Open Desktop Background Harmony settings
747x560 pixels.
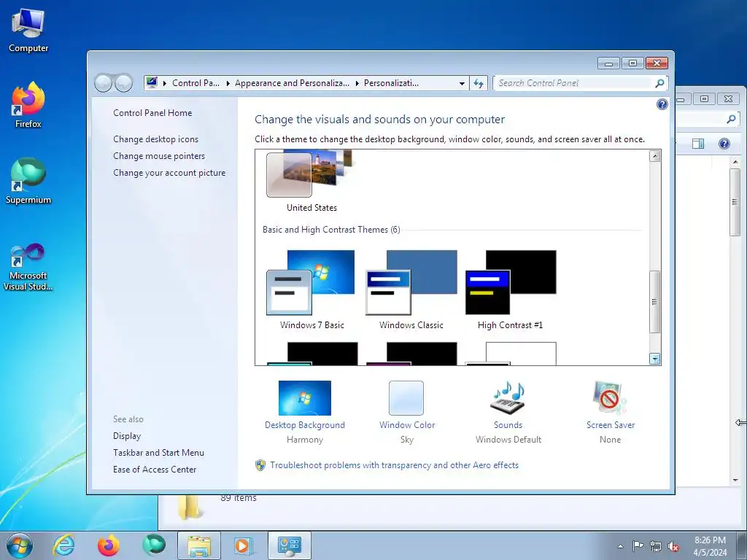point(305,413)
